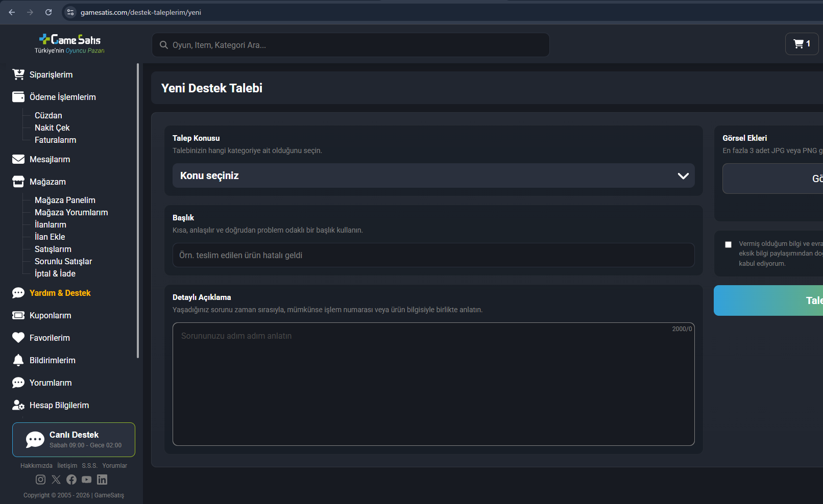Open the Canlı Destek live support button
Image resolution: width=823 pixels, height=504 pixels.
(x=74, y=440)
